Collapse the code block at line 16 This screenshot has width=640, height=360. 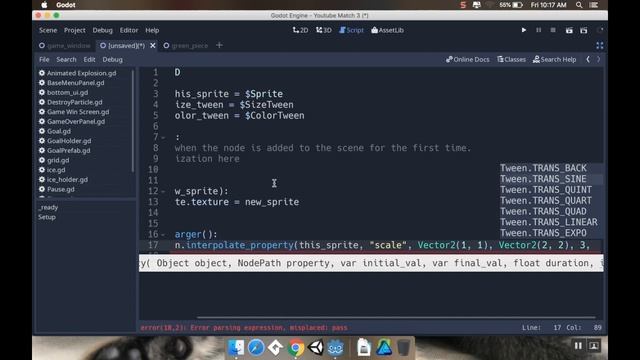click(163, 235)
